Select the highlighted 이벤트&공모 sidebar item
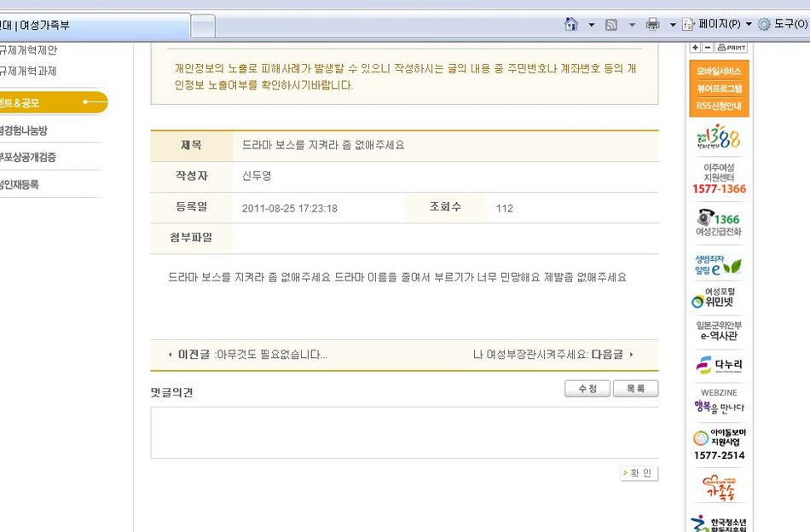The height and width of the screenshot is (532, 810). (x=54, y=102)
